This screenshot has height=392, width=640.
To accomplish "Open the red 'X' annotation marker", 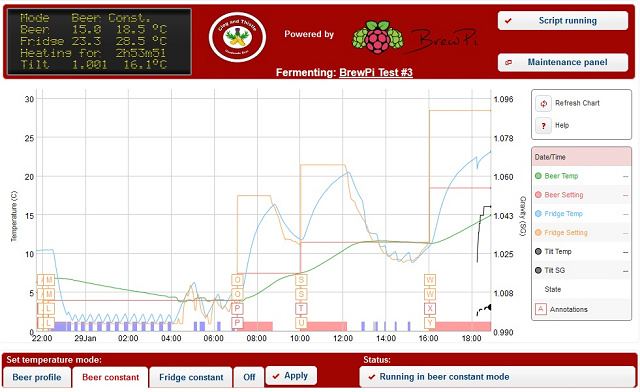I will 430,308.
